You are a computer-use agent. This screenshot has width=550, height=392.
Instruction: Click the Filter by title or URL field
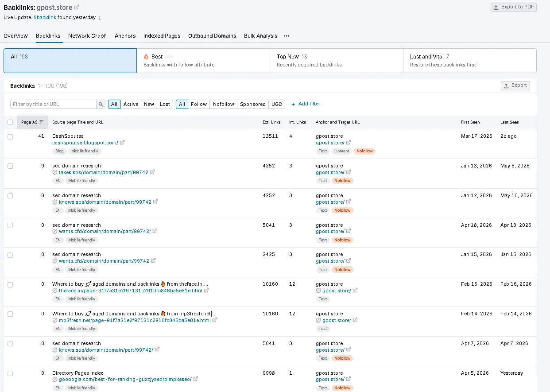[54, 104]
